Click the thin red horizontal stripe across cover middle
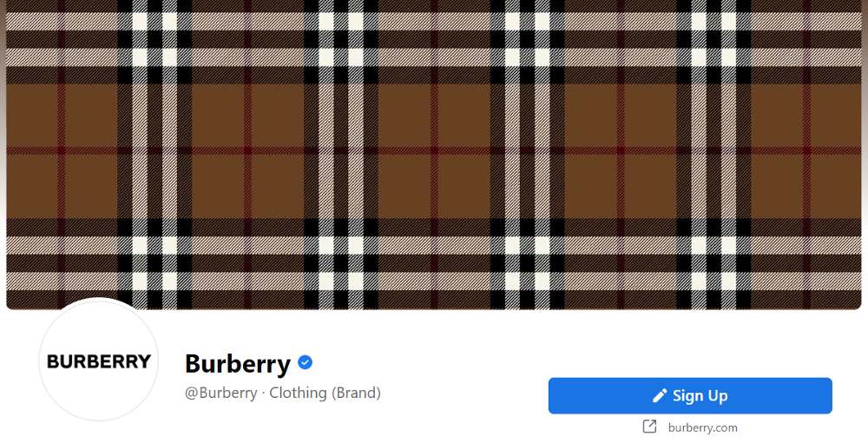The image size is (868, 437). [x=434, y=150]
